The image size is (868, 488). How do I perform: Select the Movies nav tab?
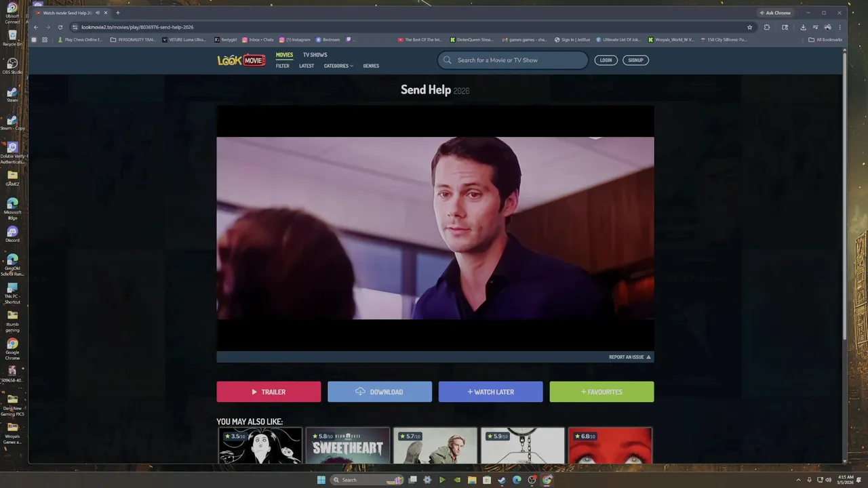[284, 55]
